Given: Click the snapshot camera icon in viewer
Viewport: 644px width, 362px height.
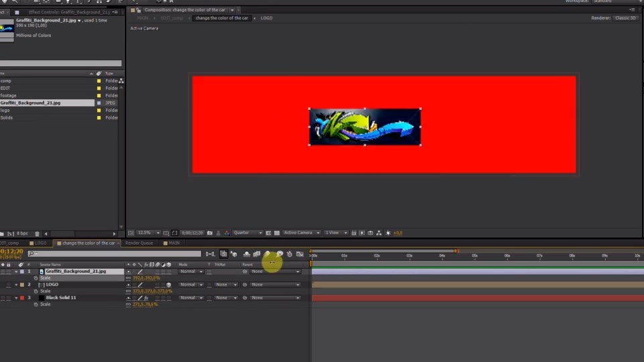Looking at the screenshot, I should [210, 233].
